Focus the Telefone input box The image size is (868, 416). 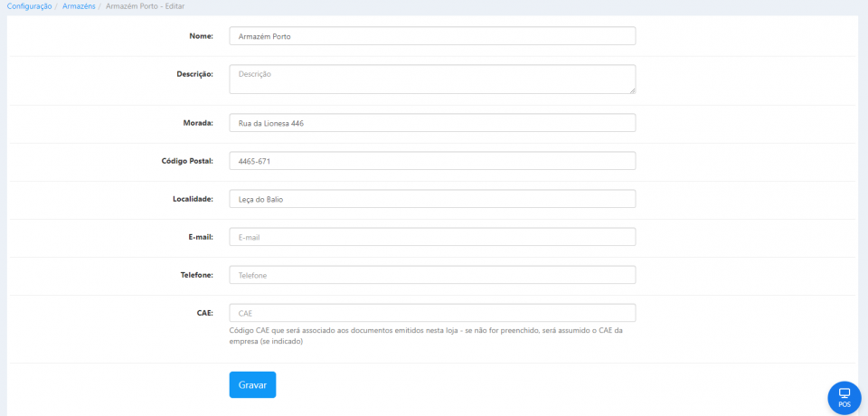coord(432,275)
